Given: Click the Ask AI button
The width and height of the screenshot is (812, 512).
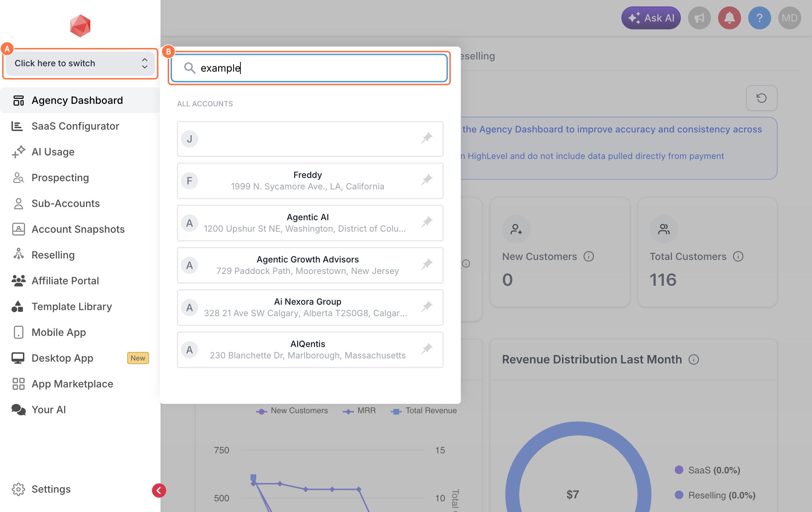Looking at the screenshot, I should pos(651,18).
